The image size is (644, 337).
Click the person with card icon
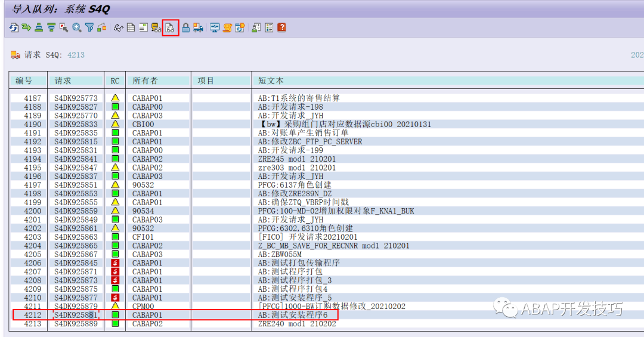[256, 27]
